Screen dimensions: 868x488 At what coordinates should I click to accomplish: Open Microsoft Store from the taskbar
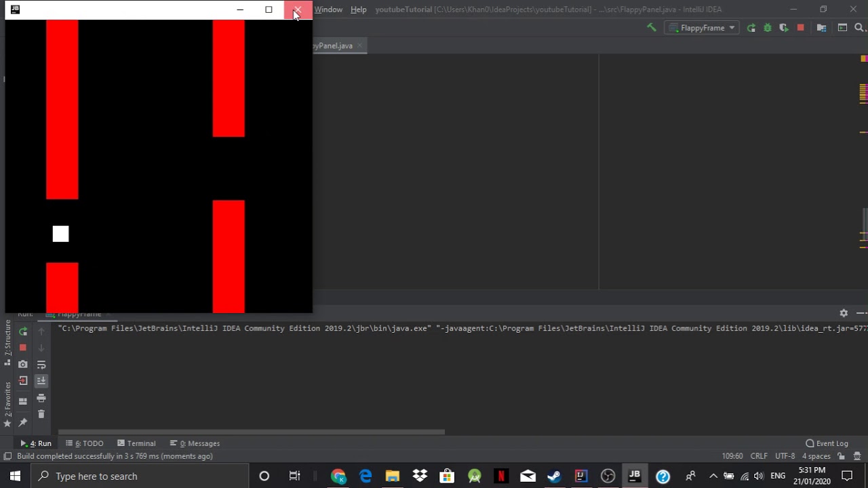pyautogui.click(x=447, y=476)
